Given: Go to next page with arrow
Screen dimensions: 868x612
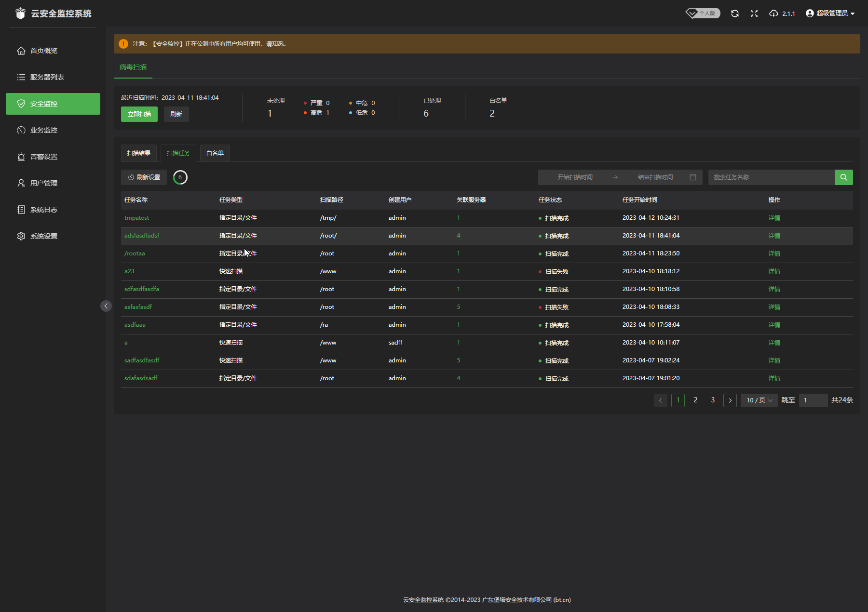Looking at the screenshot, I should (x=730, y=400).
